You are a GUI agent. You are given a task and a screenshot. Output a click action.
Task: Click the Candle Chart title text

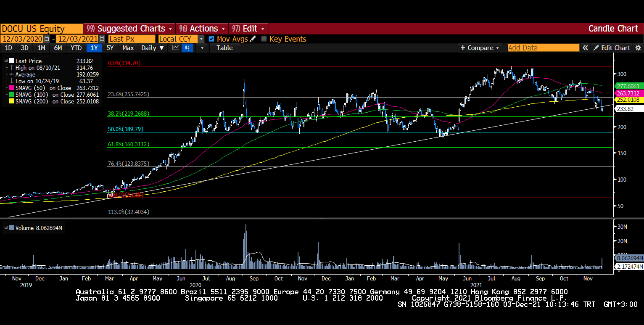(x=613, y=29)
